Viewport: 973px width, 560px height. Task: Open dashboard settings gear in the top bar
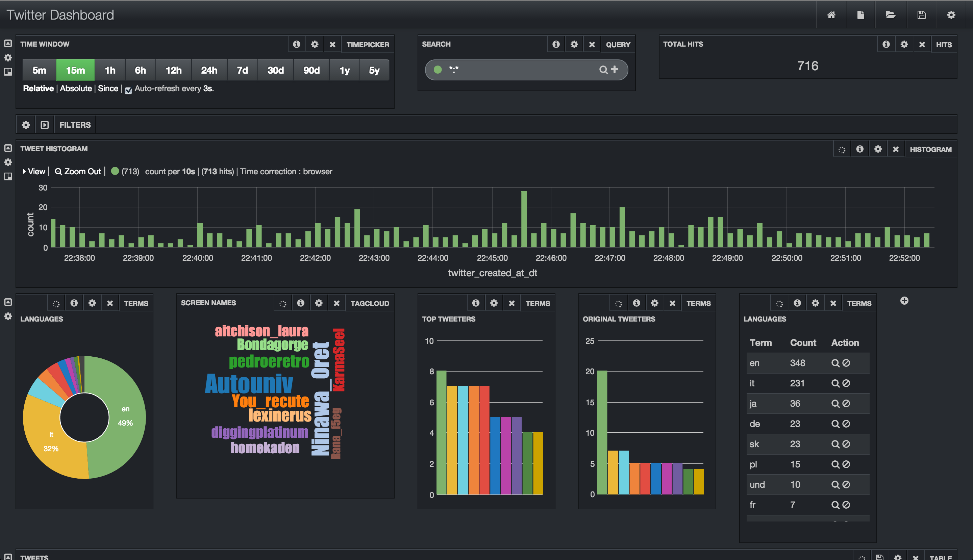click(x=951, y=15)
